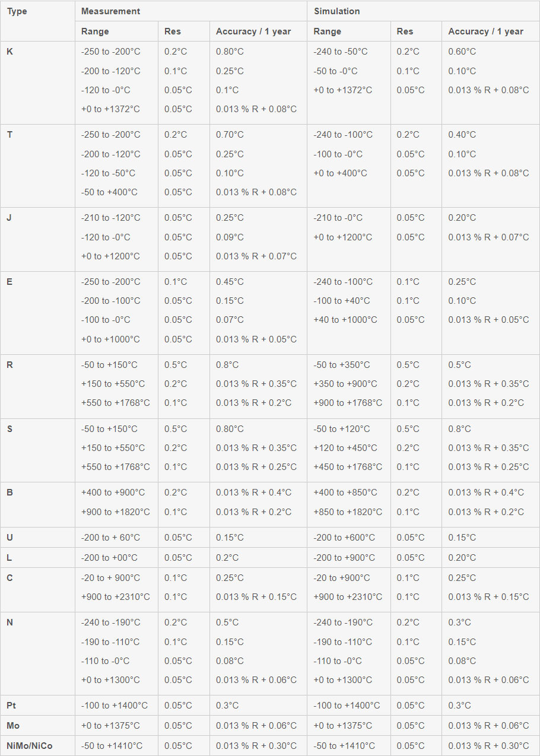Select measurement range +900 to +2310°C
Viewport: 540px width, 756px height.
[116, 596]
